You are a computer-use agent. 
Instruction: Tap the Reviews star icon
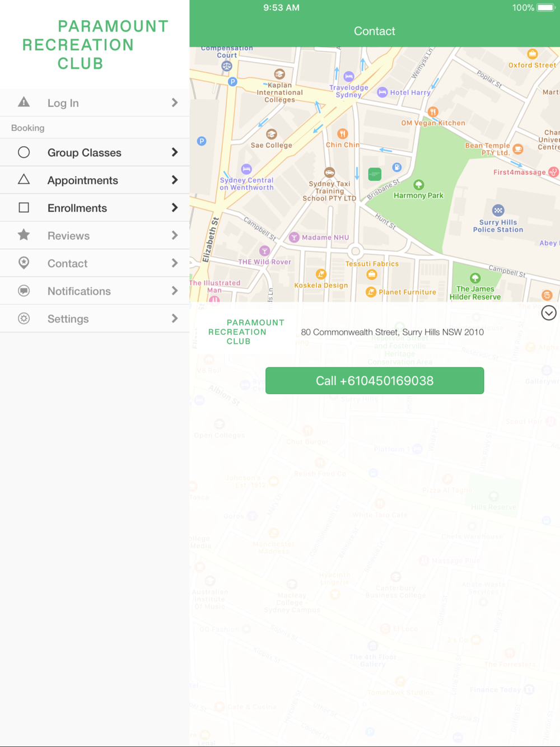(x=24, y=235)
